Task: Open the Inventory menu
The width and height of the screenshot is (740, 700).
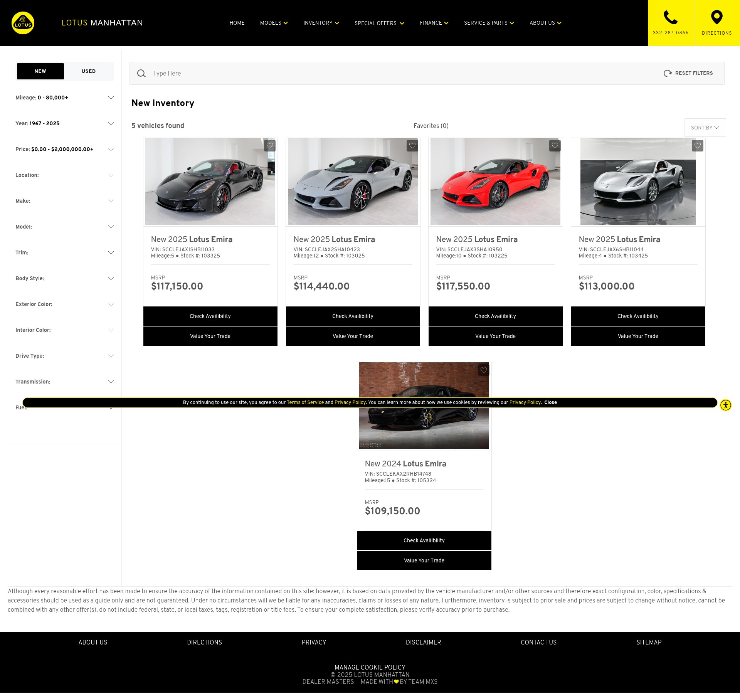Action: pos(321,23)
